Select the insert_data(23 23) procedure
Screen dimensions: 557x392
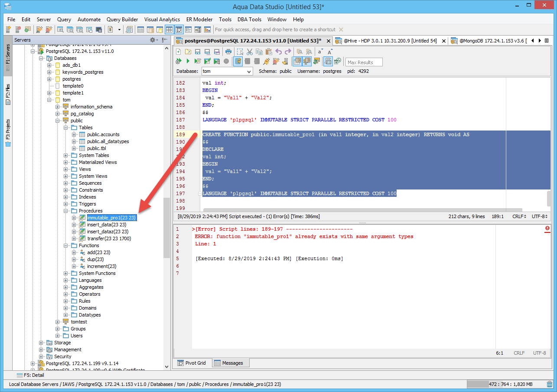tap(107, 225)
